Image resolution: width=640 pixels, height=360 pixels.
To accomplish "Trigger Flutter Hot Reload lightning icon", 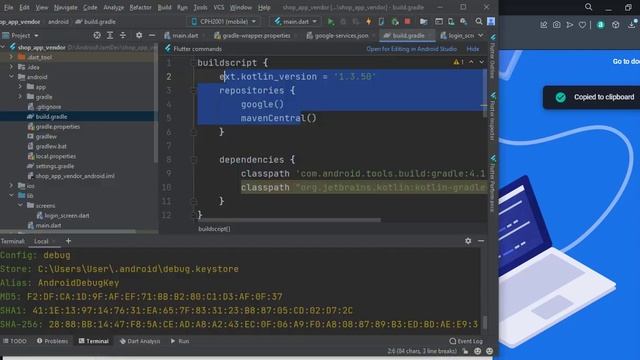I will point(369,22).
